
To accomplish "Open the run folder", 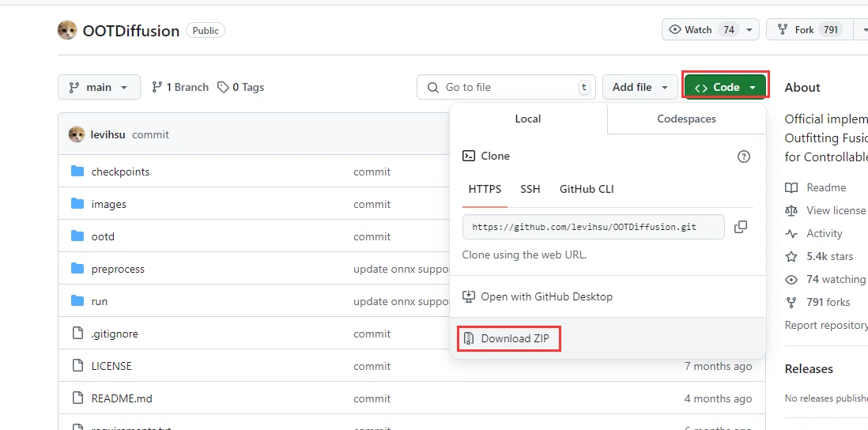I will pos(100,301).
